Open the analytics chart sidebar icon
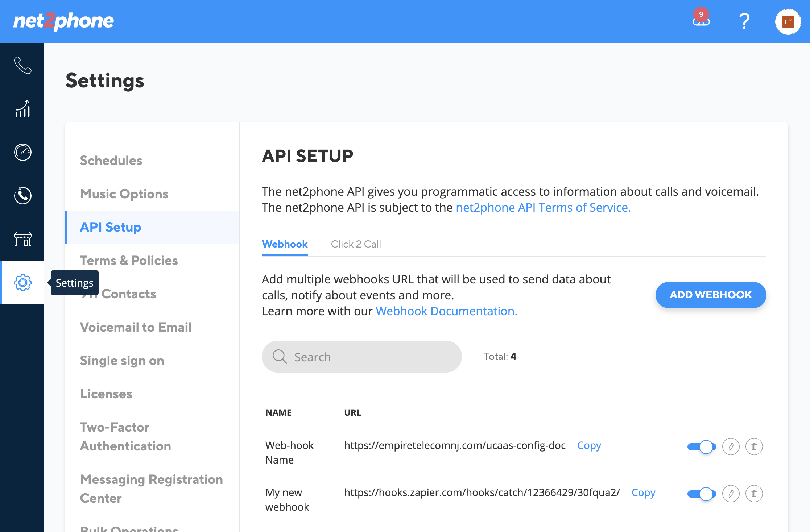Viewport: 810px width, 532px height. (22, 109)
